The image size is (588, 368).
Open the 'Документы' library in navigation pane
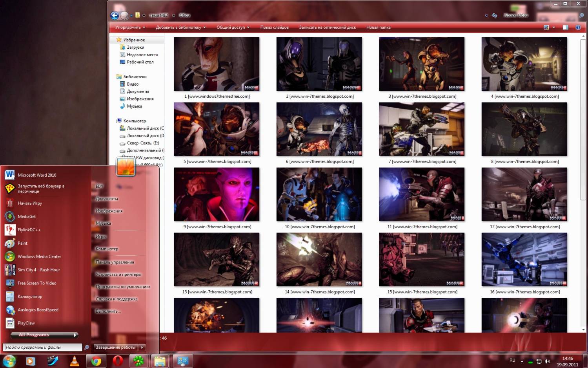pos(138,92)
